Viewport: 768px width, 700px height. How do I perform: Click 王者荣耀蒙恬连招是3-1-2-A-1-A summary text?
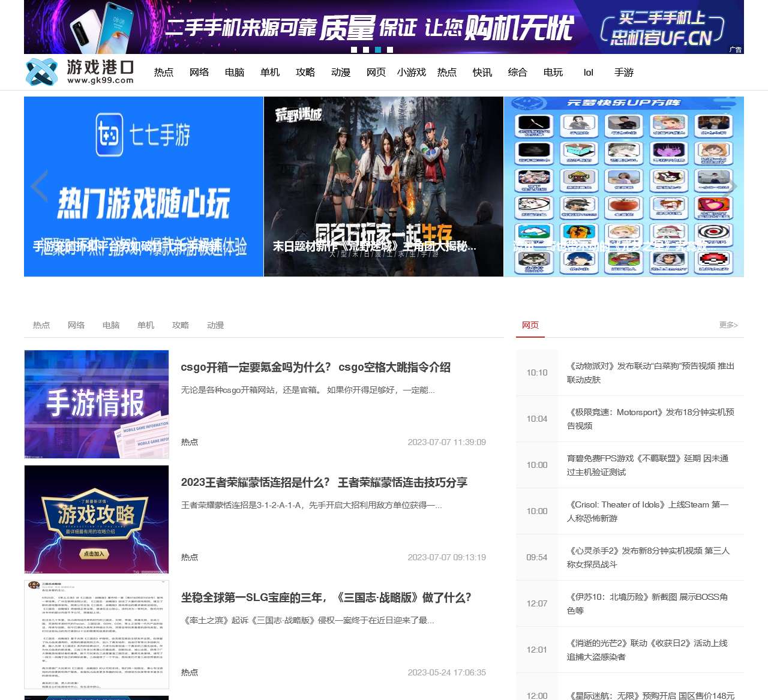[x=311, y=505]
